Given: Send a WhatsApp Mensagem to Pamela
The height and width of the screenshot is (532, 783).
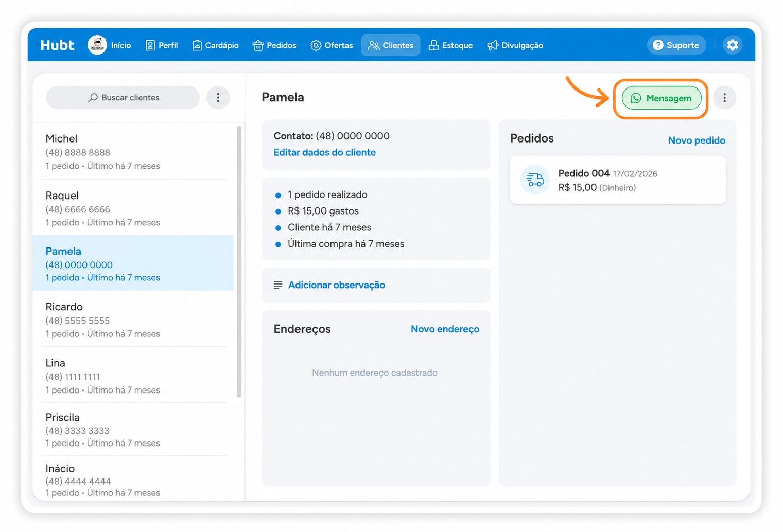Looking at the screenshot, I should (662, 98).
